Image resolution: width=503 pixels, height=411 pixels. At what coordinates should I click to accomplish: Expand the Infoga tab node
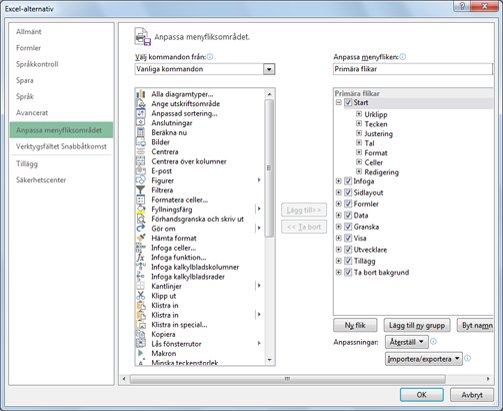339,181
